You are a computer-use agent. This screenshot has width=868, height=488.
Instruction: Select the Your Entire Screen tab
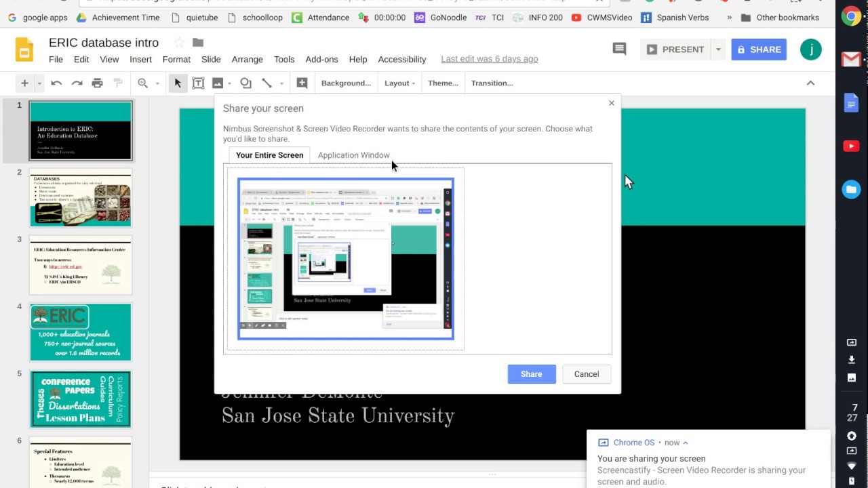click(x=270, y=155)
